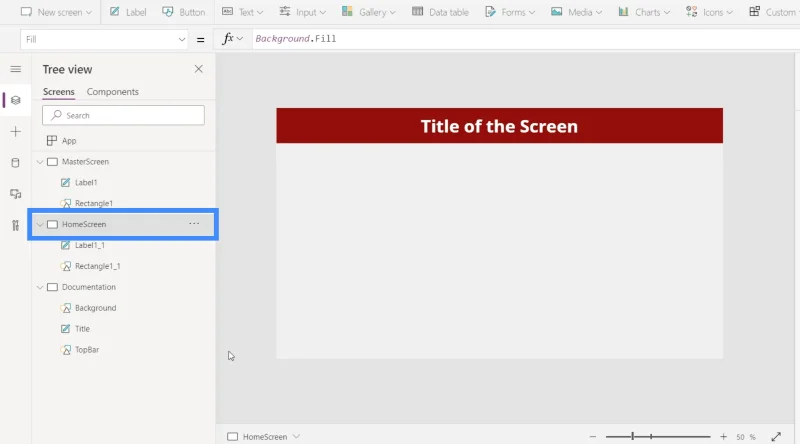The width and height of the screenshot is (800, 444).
Task: Open the Charts dropdown
Action: pyautogui.click(x=644, y=12)
